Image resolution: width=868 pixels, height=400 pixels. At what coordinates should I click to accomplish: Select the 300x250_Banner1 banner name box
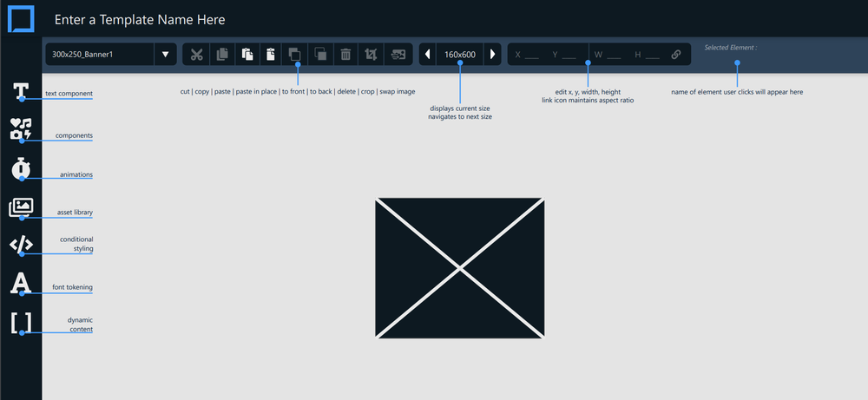100,54
